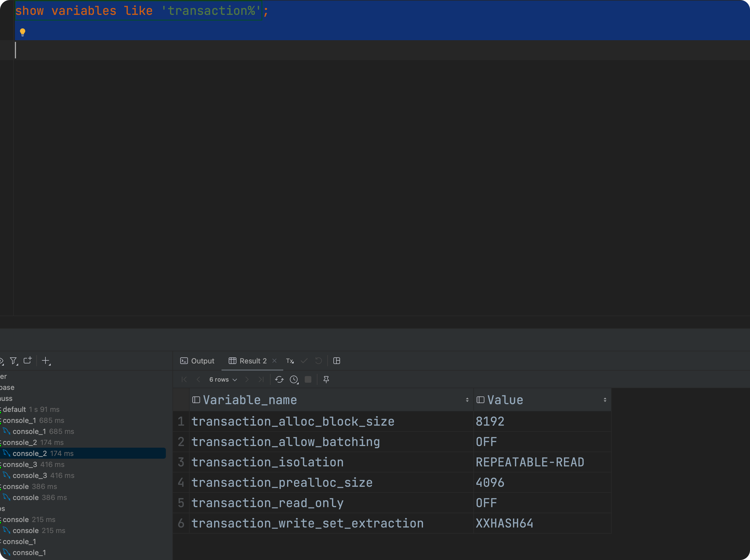Reload the query result data
This screenshot has width=750, height=560.
279,379
